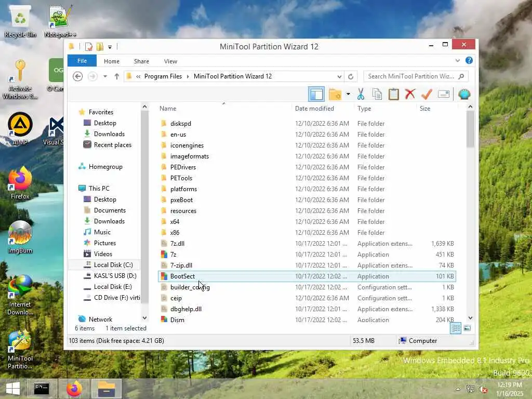This screenshot has width=532, height=399.
Task: Select the dbghelp.dll file
Action: [186, 309]
